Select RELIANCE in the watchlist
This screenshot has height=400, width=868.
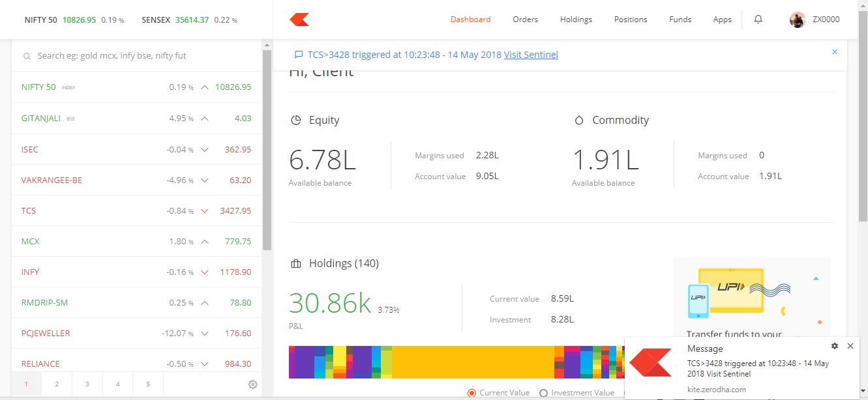tap(40, 364)
